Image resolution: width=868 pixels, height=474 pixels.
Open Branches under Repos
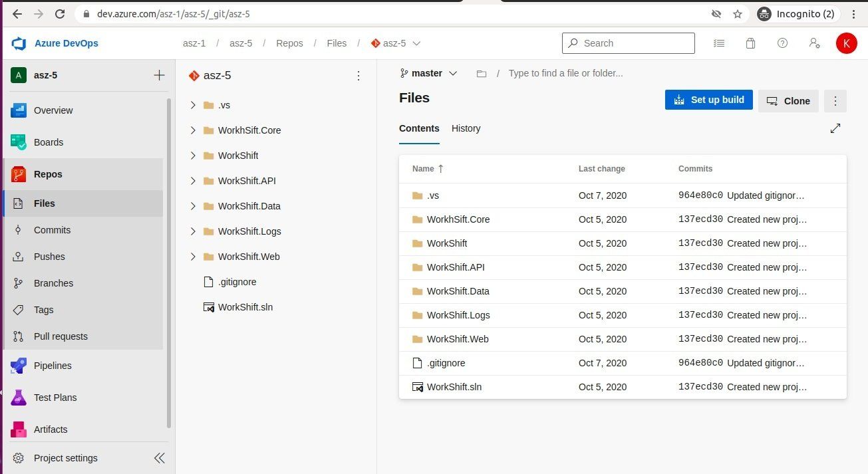[x=82, y=283]
